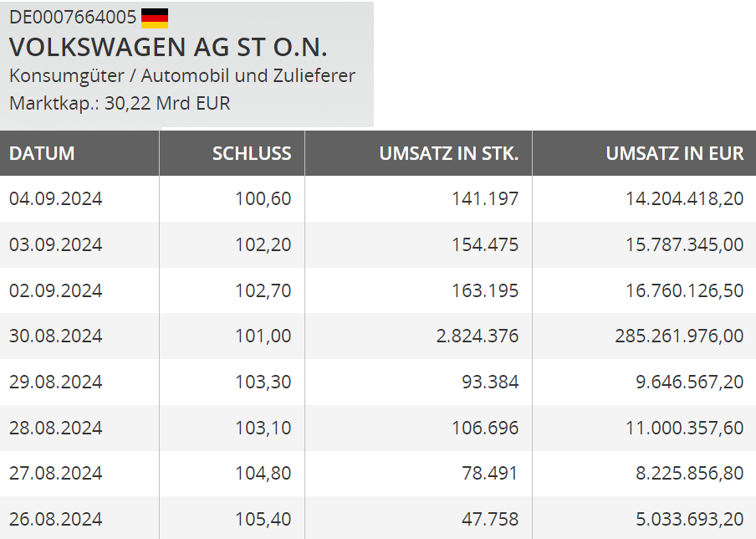Viewport: 756px width, 539px height.
Task: Click the DATUM column header
Action: pyautogui.click(x=42, y=153)
